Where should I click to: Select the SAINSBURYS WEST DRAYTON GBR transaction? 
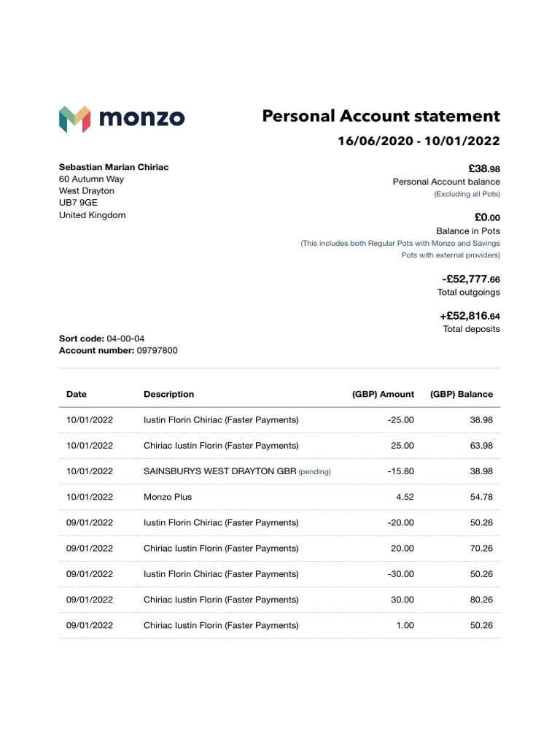[x=219, y=471]
